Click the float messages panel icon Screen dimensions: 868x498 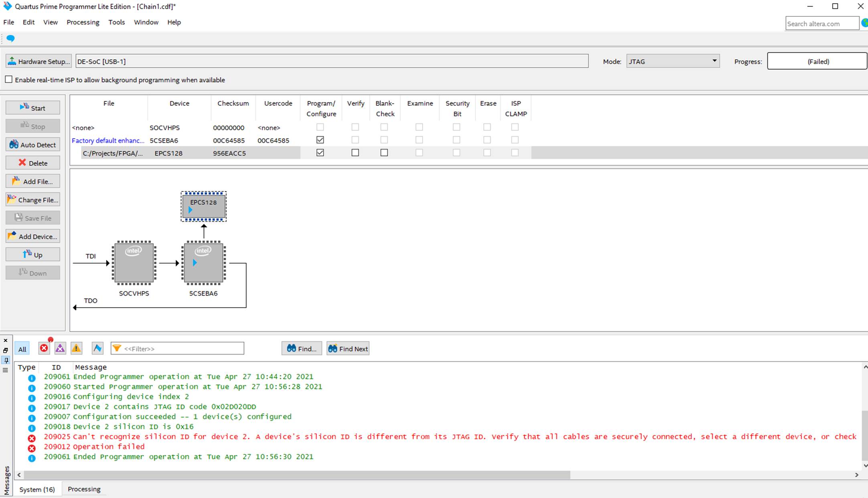point(5,351)
